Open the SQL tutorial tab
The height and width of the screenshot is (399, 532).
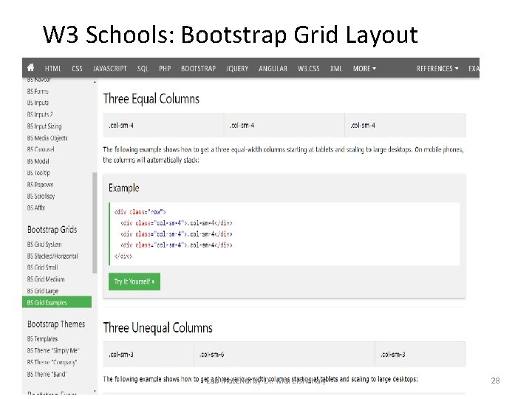click(x=143, y=69)
